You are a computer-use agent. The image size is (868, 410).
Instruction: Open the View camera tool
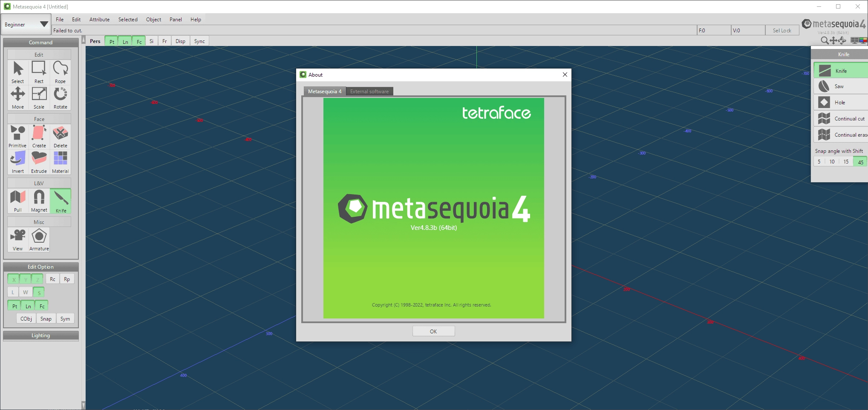pos(17,240)
